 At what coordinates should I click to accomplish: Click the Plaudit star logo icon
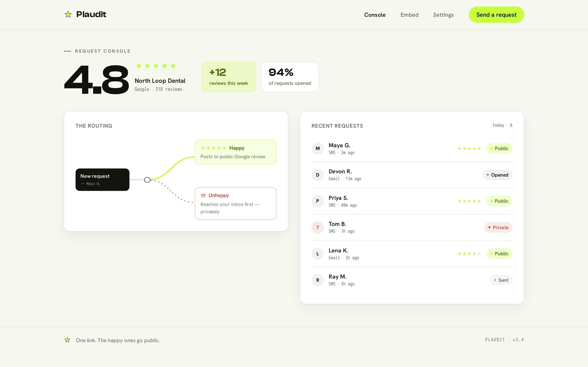[68, 14]
